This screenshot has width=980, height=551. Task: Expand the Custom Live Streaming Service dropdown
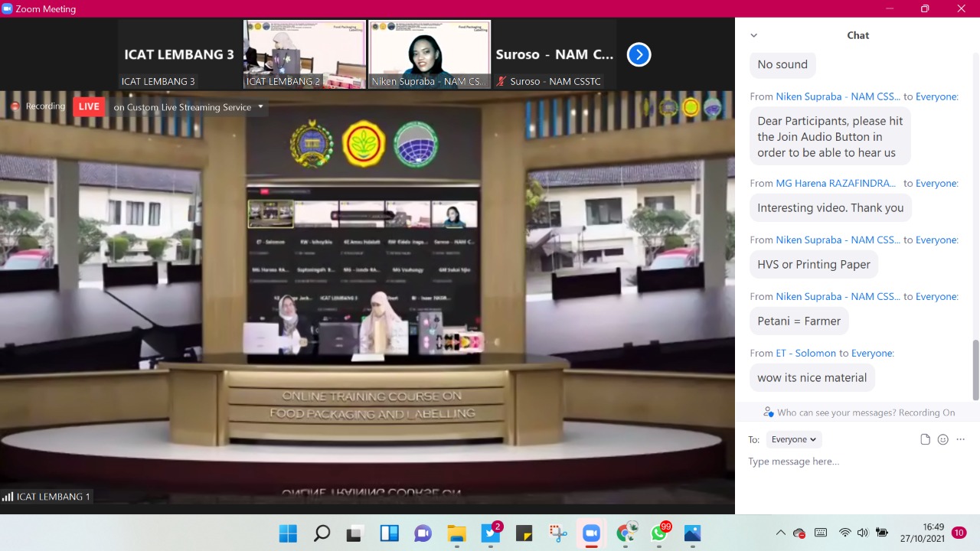[260, 106]
